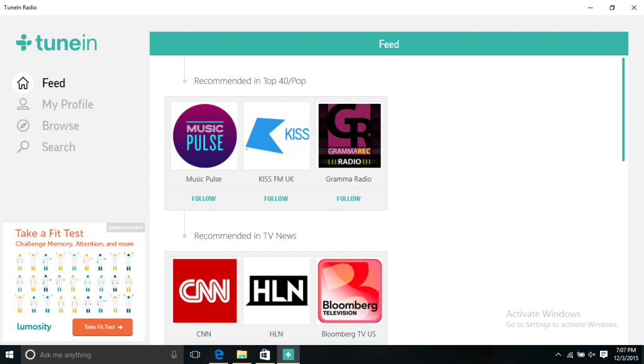Open the KISS FM UK station thumbnail
Image resolution: width=644 pixels, height=364 pixels.
point(276,135)
